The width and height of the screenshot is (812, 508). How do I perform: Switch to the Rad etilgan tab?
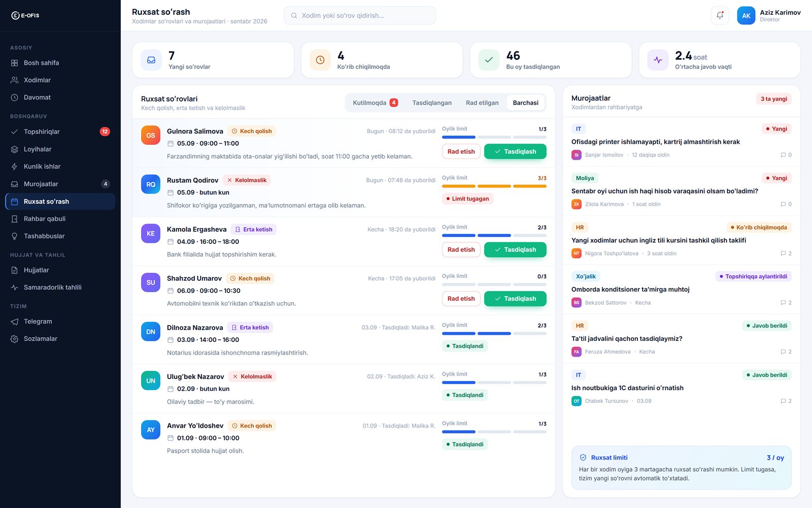click(x=482, y=103)
